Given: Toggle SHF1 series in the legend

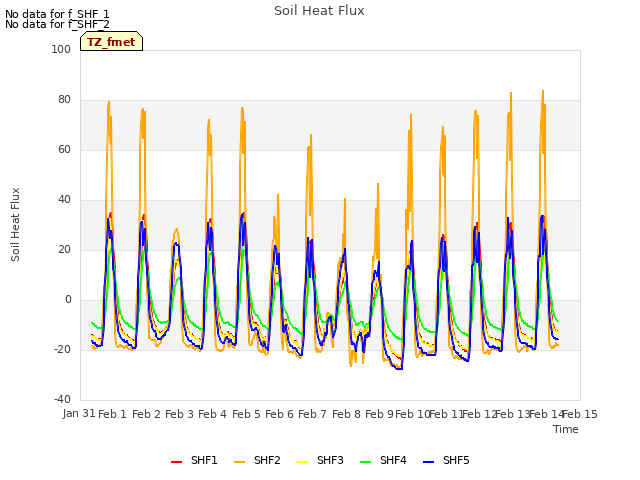Looking at the screenshot, I should [194, 460].
